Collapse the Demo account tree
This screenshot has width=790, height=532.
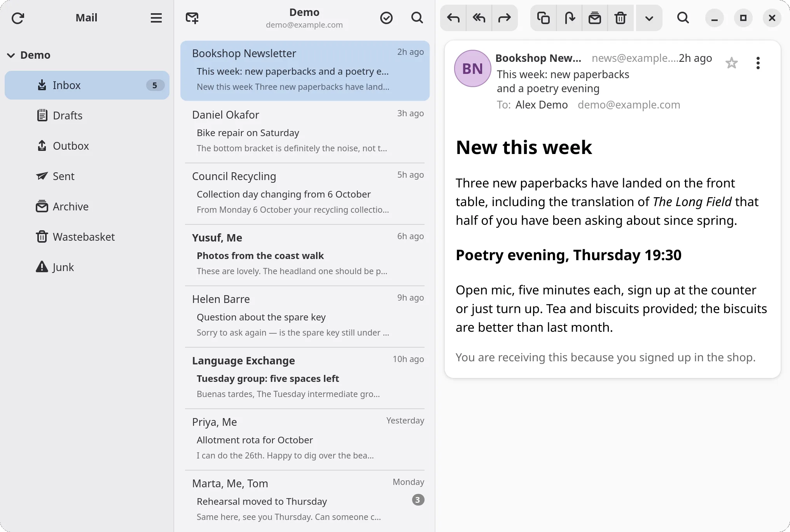[x=11, y=55]
